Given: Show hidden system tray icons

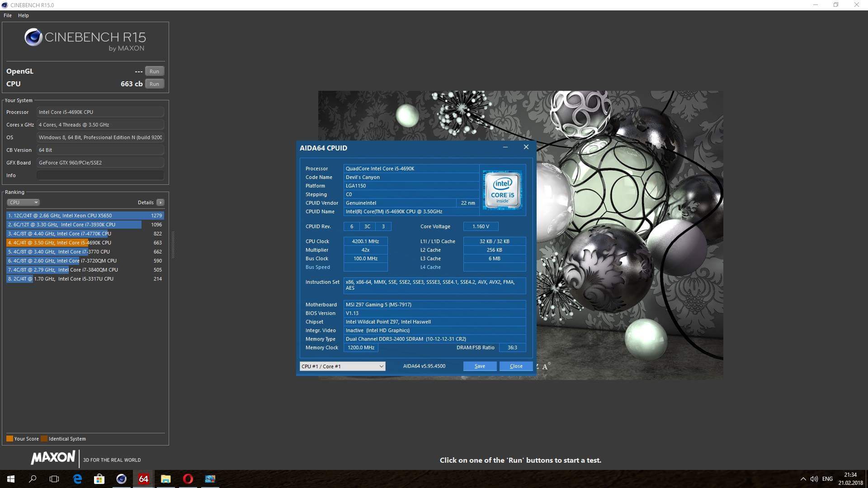Looking at the screenshot, I should 803,479.
